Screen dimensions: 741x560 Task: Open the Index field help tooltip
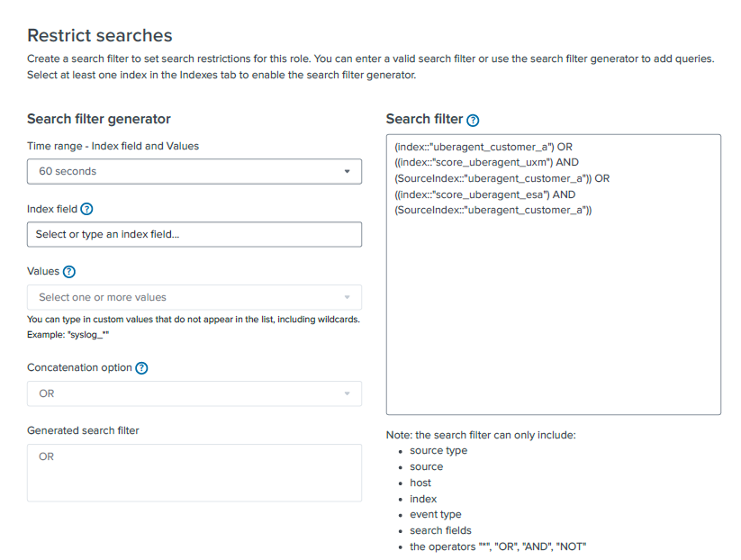[x=86, y=209]
